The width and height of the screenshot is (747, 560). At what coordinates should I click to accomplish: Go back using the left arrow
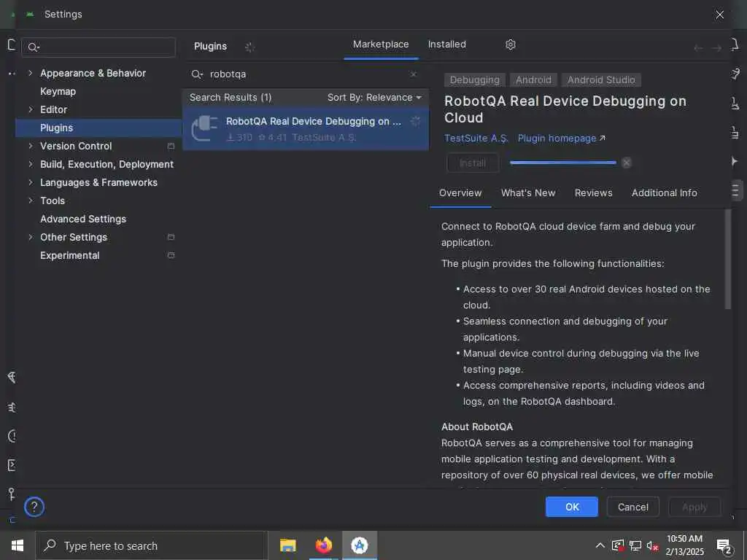[698, 47]
